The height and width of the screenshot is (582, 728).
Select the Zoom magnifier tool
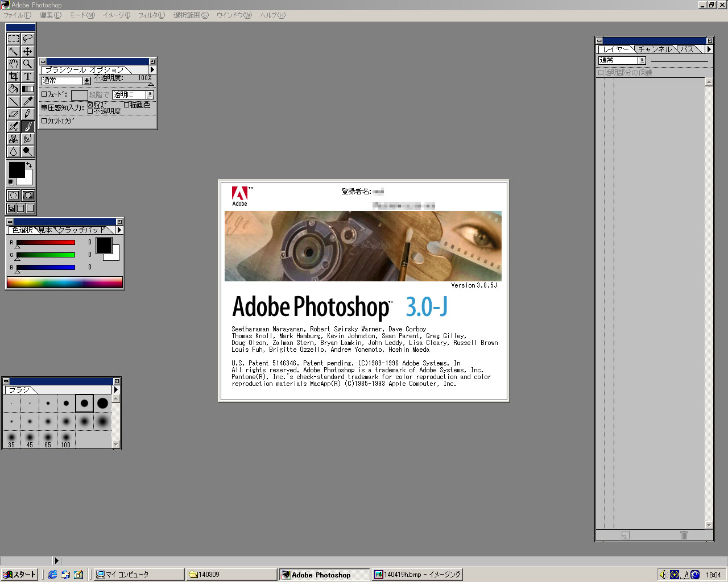(x=27, y=64)
